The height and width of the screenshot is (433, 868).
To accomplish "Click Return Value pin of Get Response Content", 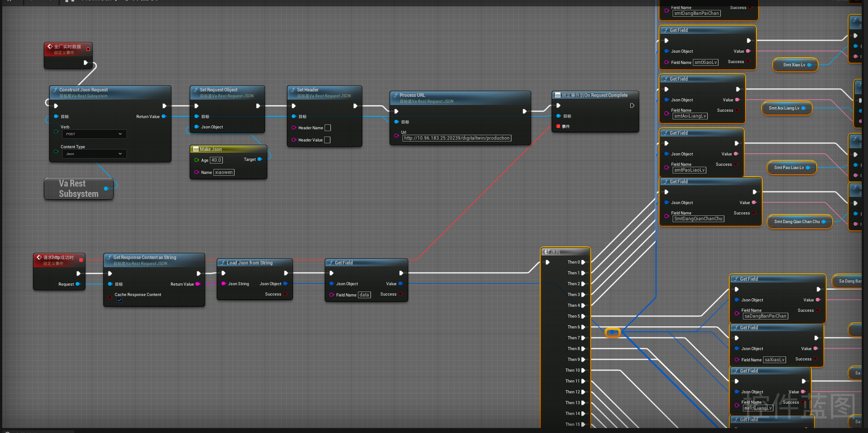I will 198,284.
